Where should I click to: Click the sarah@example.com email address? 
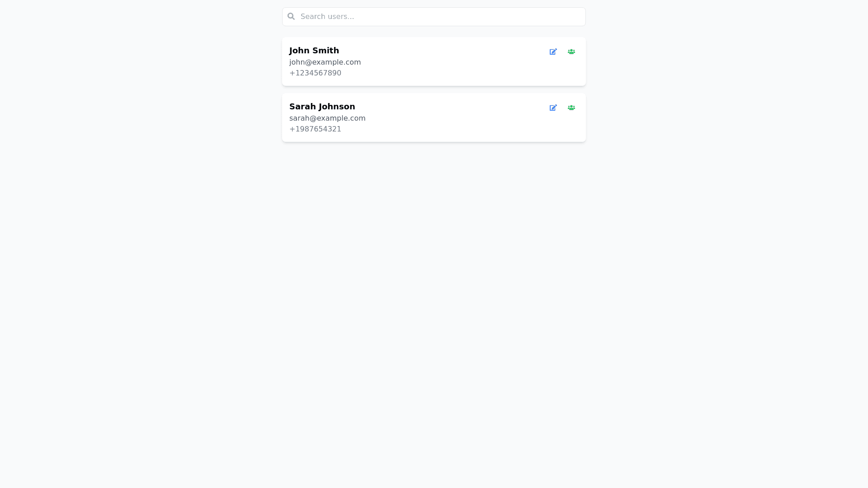coord(327,118)
